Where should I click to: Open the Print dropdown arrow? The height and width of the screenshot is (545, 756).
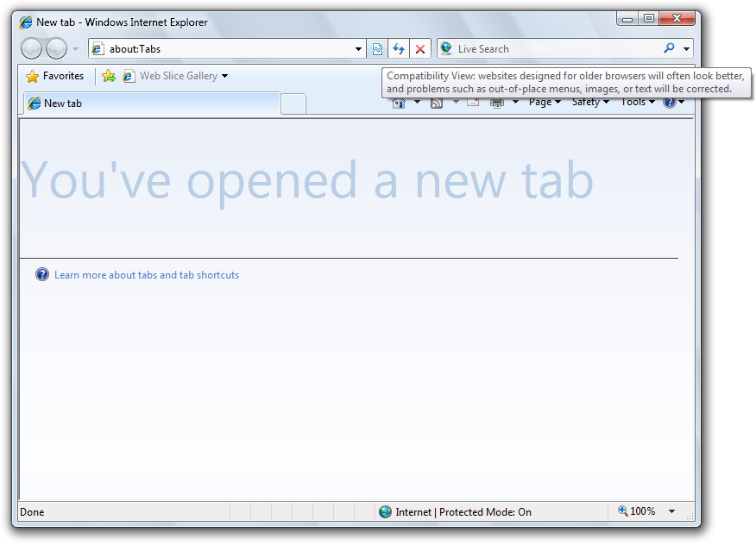tap(515, 102)
